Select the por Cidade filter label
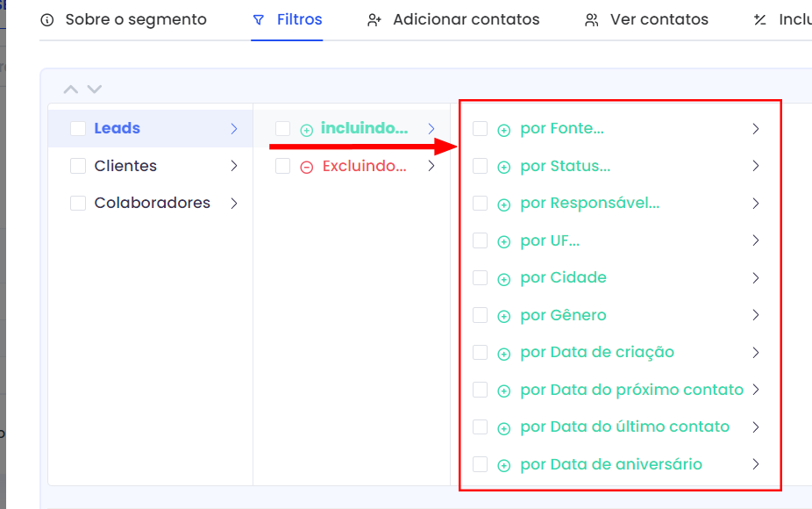Screen dimensions: 812x509 563,278
